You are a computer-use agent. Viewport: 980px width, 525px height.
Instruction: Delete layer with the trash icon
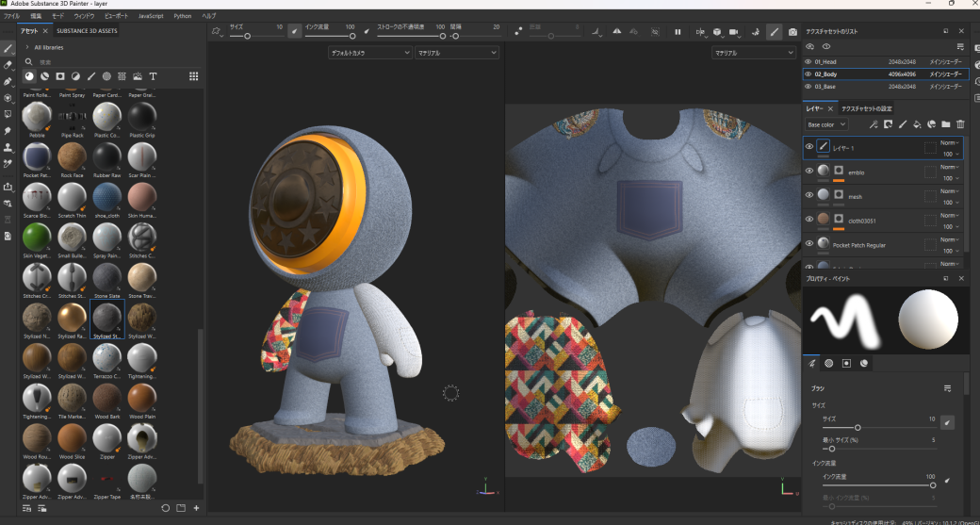tap(960, 124)
